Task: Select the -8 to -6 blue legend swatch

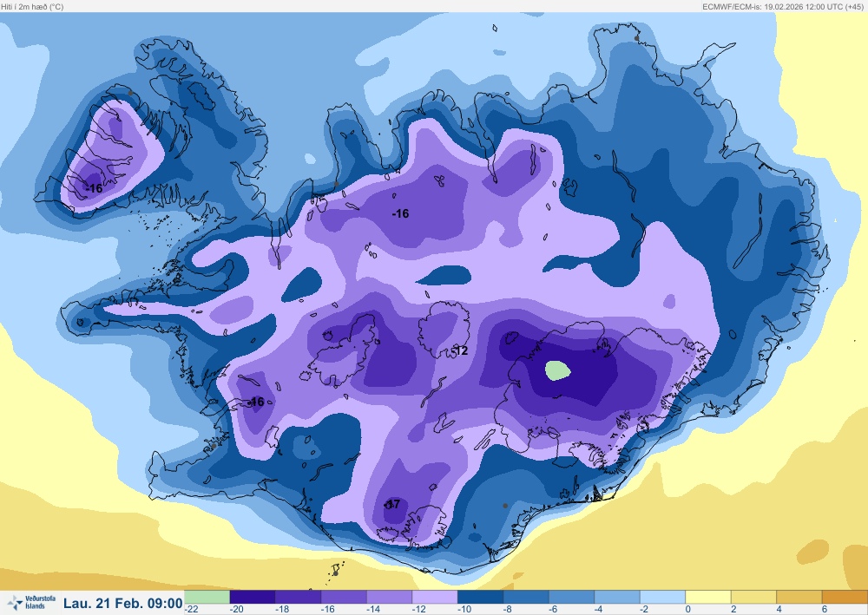Action: point(526,597)
